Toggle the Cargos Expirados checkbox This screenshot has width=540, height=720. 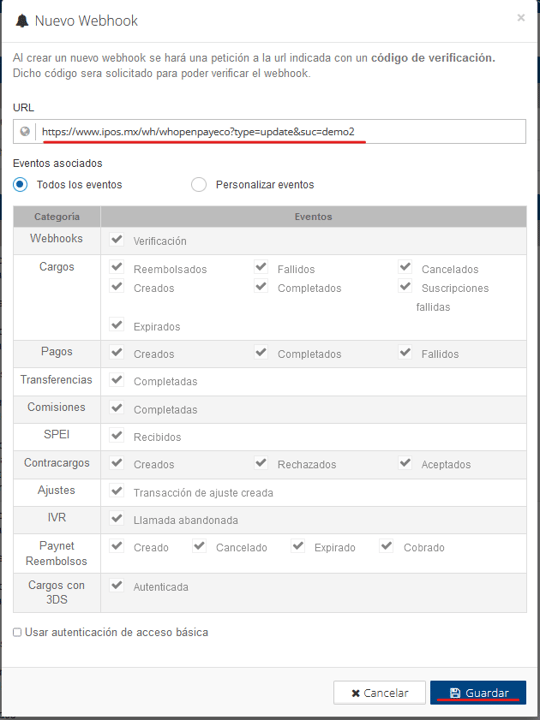[117, 325]
